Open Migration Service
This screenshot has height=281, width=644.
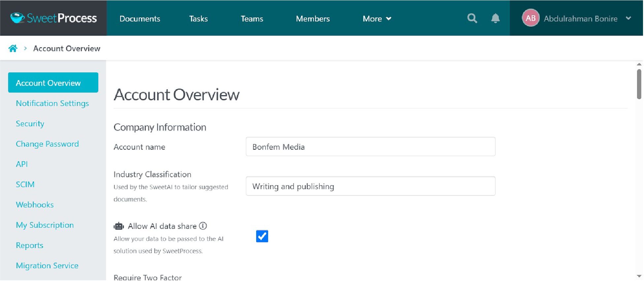click(47, 266)
